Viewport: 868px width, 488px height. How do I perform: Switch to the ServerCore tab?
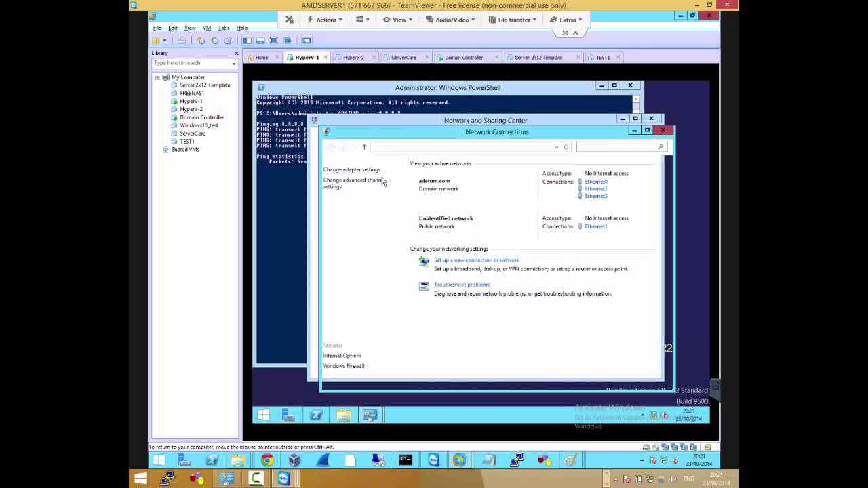point(403,58)
